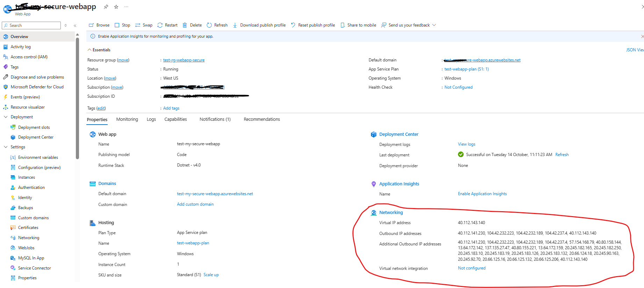The height and width of the screenshot is (288, 644).
Task: Open WebJobs sidebar icon
Action: point(13,248)
